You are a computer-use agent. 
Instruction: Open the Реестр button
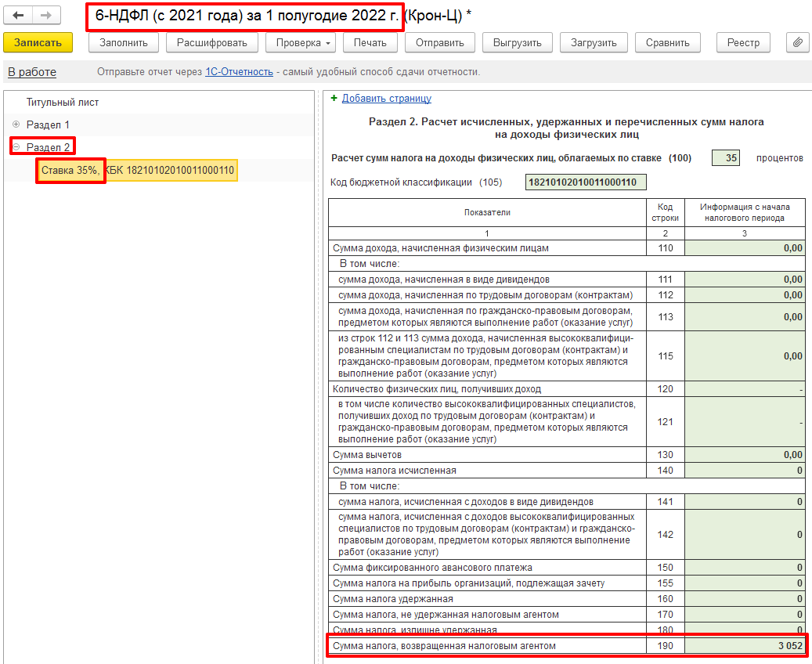[x=743, y=42]
